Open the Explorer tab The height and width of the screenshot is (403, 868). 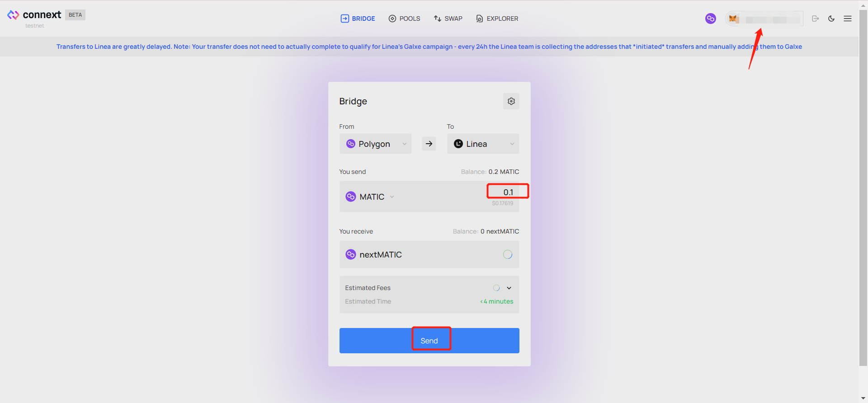pyautogui.click(x=497, y=19)
